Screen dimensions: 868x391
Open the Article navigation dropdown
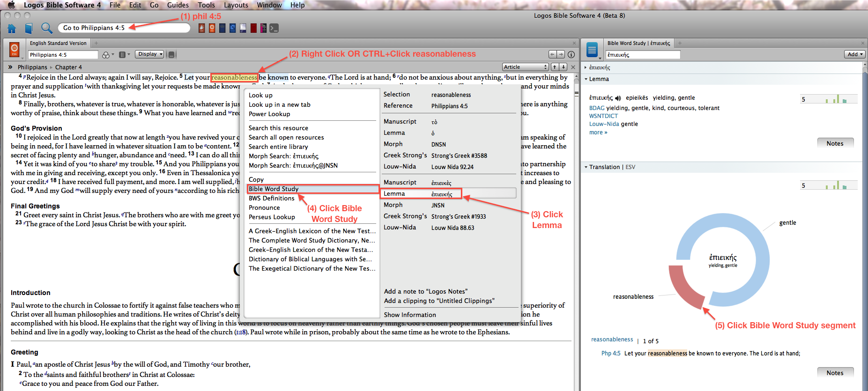(x=525, y=67)
